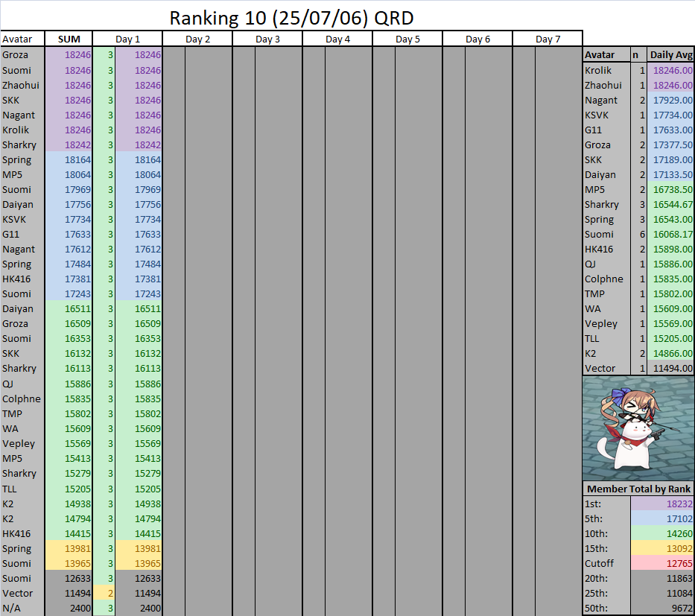The image size is (695, 616).
Task: Select the Vector count cell showing 2
Action: pyautogui.click(x=104, y=593)
